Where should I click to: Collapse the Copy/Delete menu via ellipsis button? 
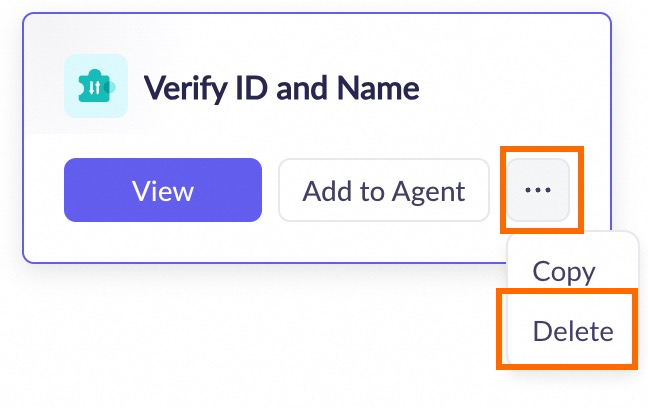point(538,190)
